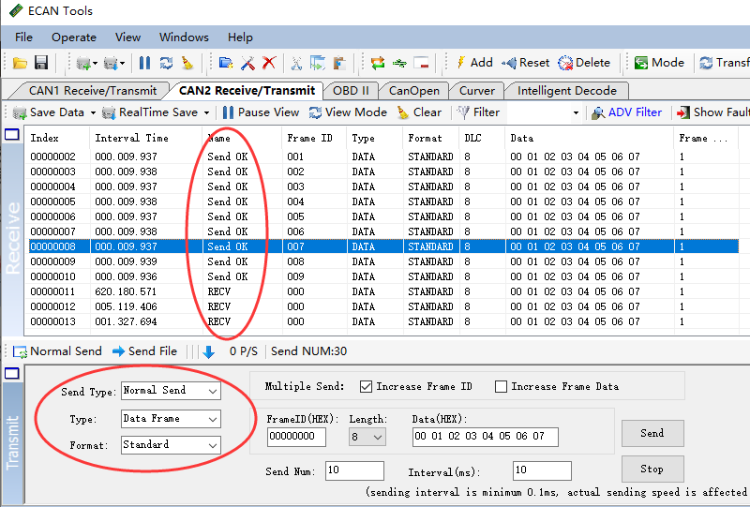Click the red X delete icon in toolbar
This screenshot has height=507, width=750.
269,63
